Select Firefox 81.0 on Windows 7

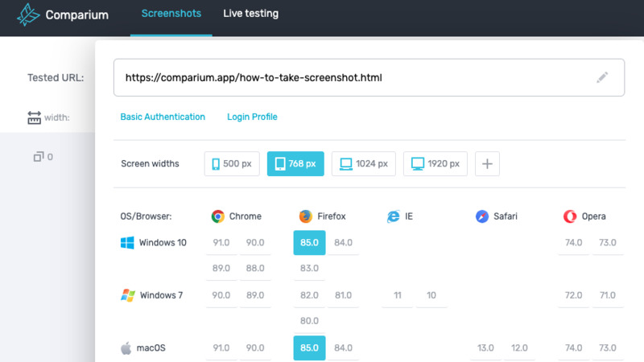[x=343, y=295]
